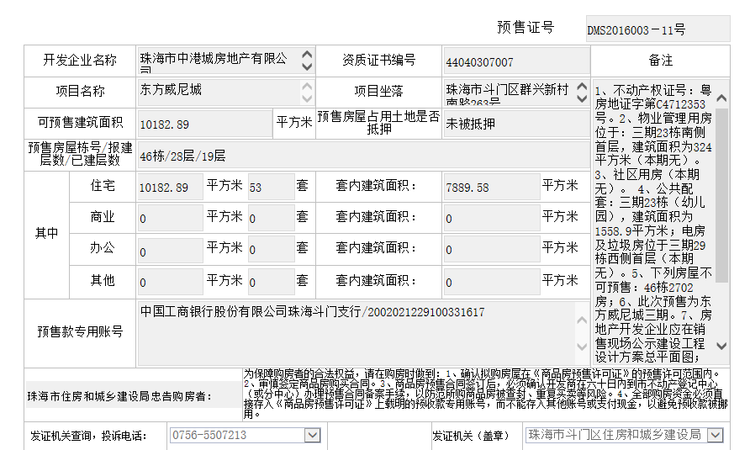The width and height of the screenshot is (750, 450).
Task: Click 住宅 套内建筑面积 field 7889.58
Action: pyautogui.click(x=492, y=187)
